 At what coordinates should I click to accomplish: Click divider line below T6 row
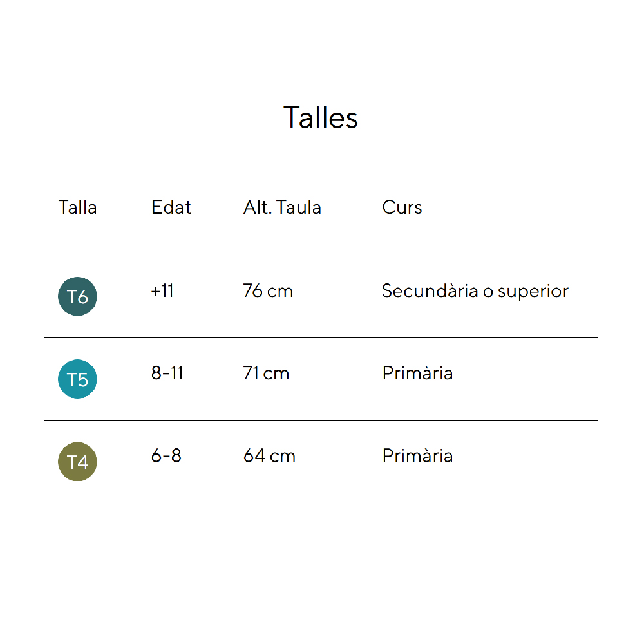click(x=321, y=337)
